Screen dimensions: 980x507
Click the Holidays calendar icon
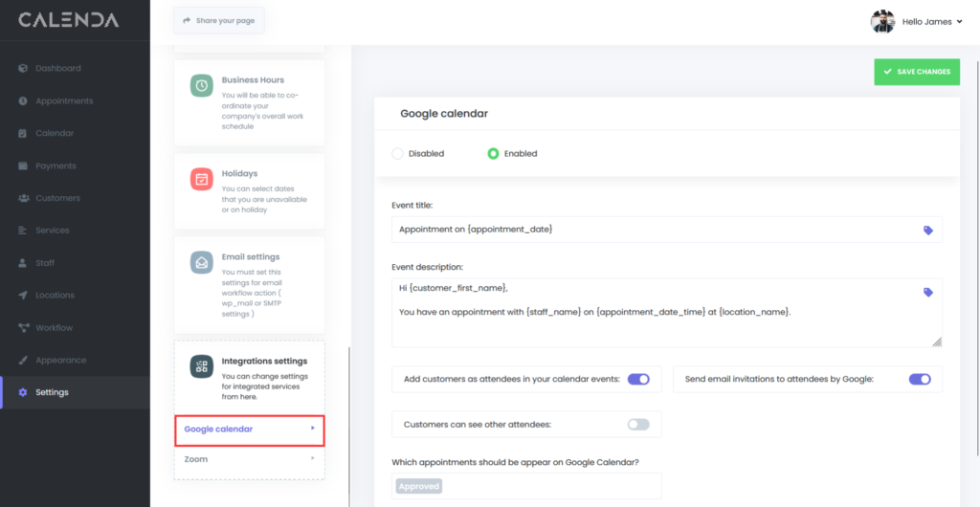pyautogui.click(x=201, y=179)
